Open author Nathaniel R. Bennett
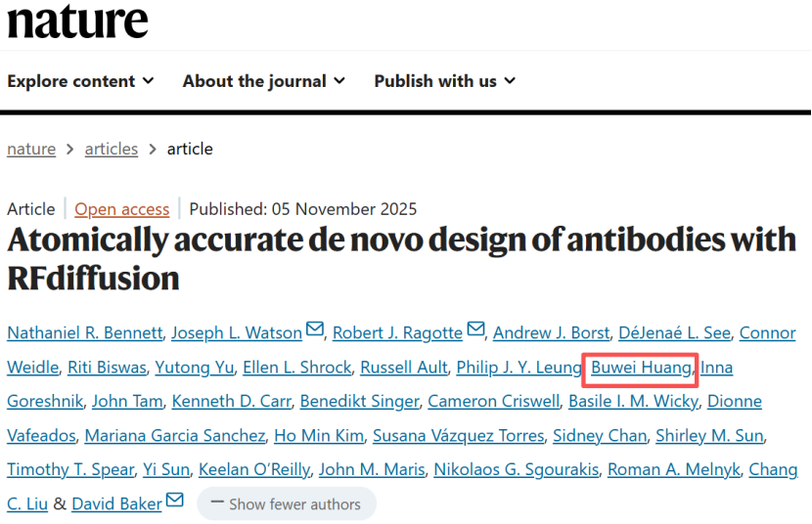Screen dimensions: 812x524 pos(84,333)
